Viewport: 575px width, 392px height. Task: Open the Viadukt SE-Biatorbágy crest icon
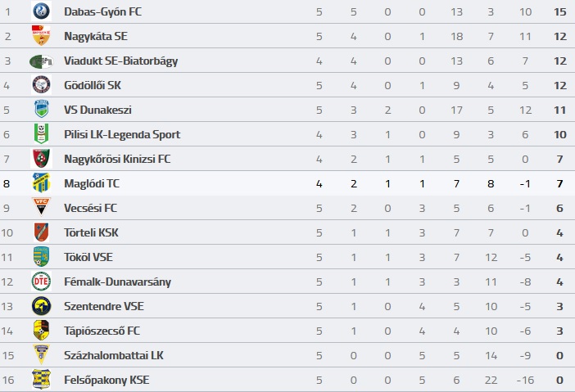42,61
